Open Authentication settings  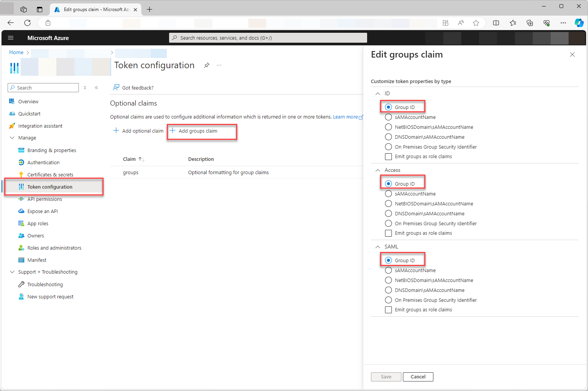click(43, 162)
